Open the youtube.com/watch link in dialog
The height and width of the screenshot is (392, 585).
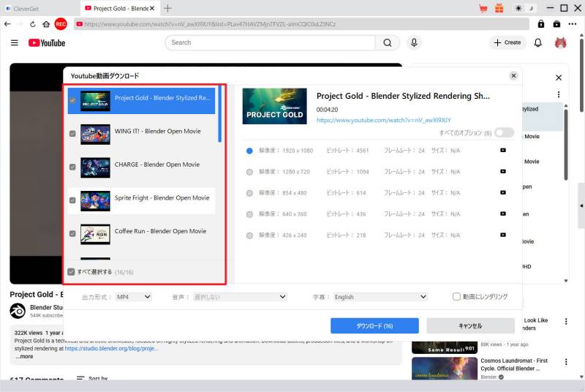click(x=383, y=120)
